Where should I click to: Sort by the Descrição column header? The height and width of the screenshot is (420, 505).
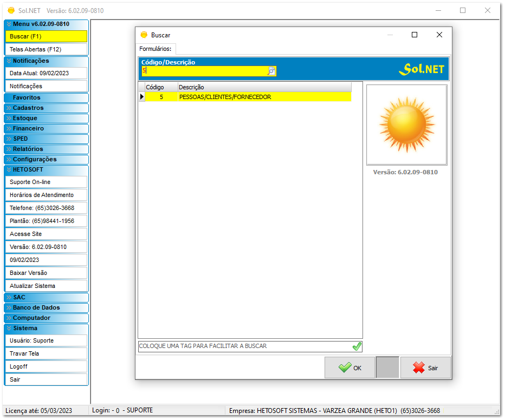tap(264, 87)
